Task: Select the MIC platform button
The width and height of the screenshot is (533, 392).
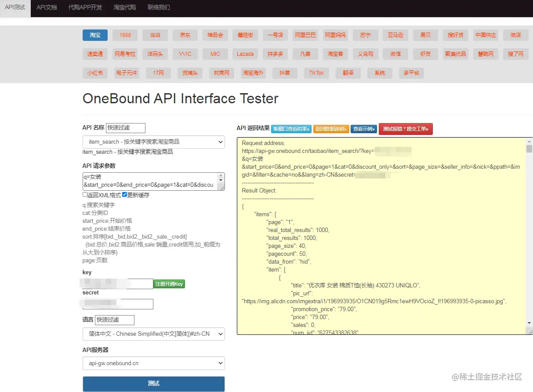Action: 215,54
